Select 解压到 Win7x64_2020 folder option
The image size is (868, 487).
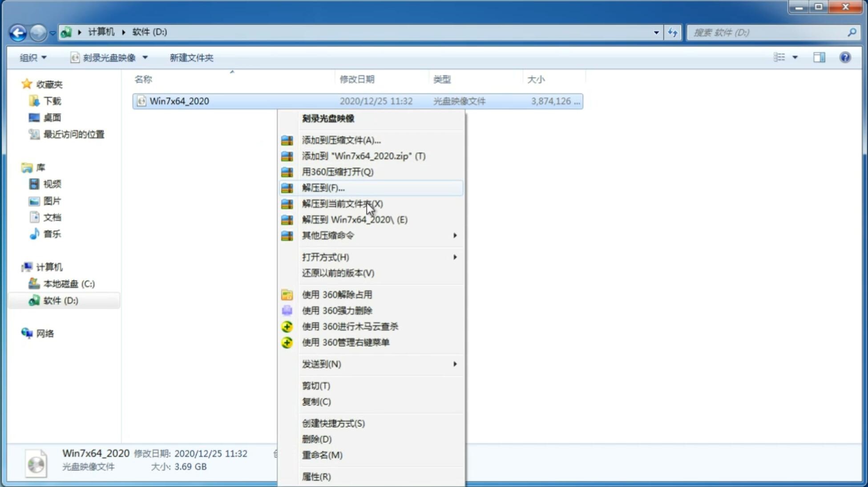click(x=354, y=219)
